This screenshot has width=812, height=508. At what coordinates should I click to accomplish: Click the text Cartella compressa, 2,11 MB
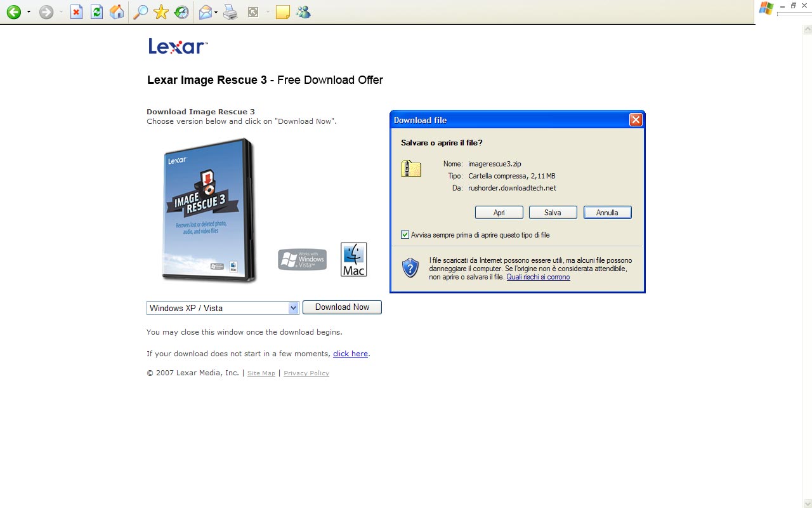[512, 176]
